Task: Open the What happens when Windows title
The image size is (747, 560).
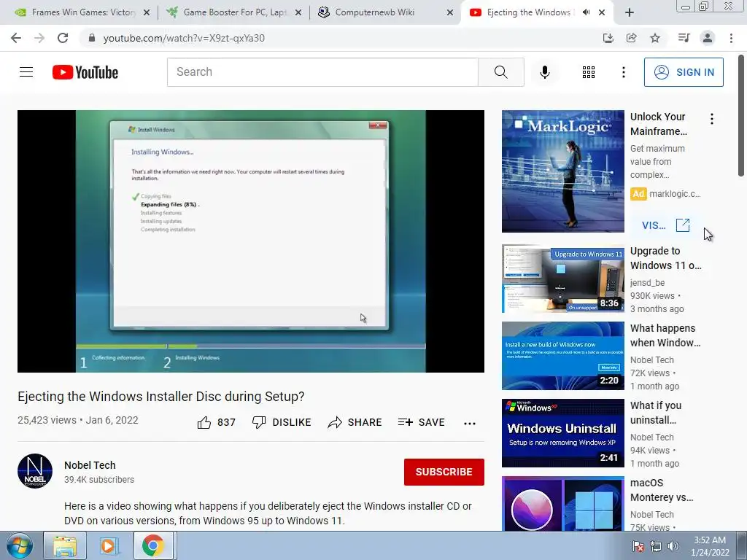Action: point(665,335)
